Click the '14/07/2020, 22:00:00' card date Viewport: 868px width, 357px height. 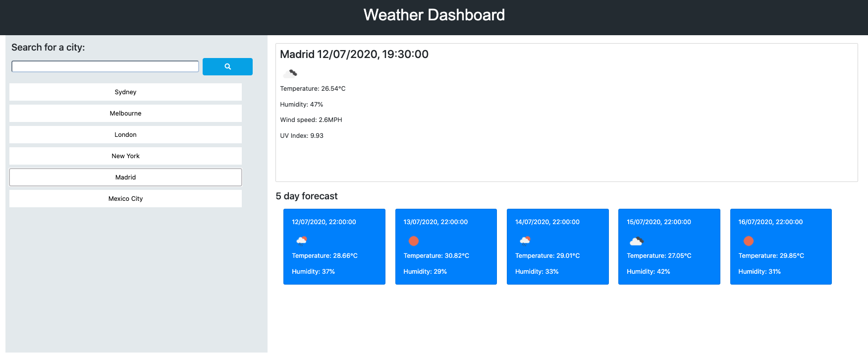click(547, 222)
